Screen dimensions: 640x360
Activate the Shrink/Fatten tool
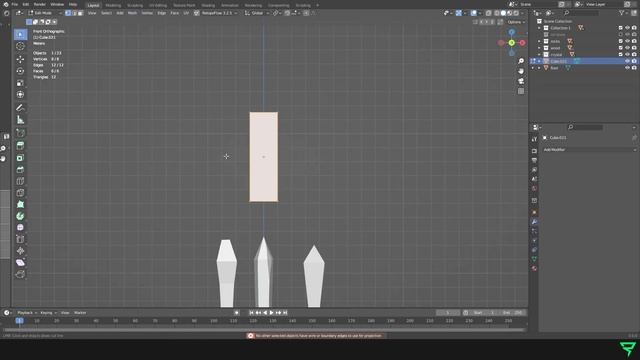(x=20, y=251)
